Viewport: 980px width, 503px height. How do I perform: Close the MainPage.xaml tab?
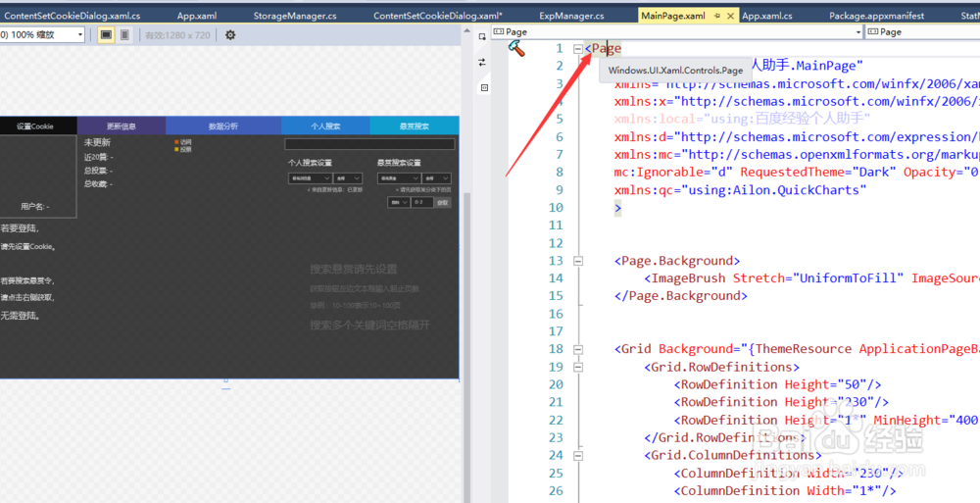730,17
